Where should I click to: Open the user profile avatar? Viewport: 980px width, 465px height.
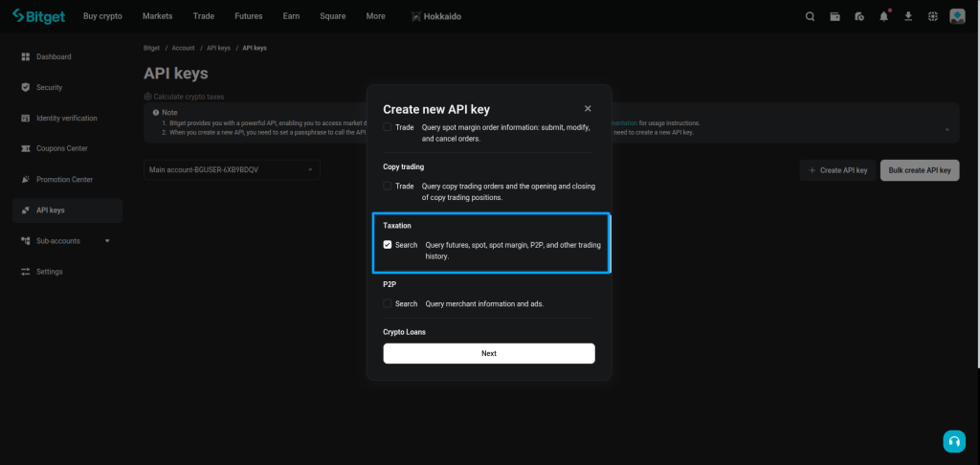[x=957, y=16]
